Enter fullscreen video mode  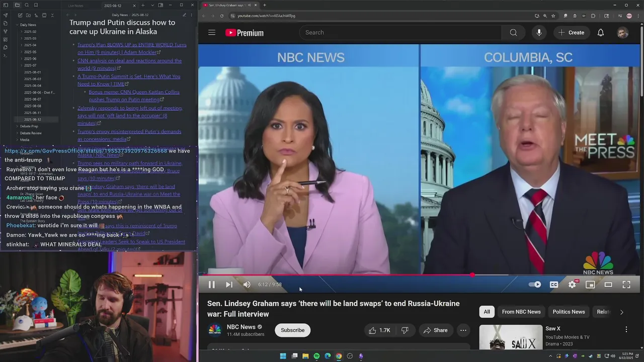(x=626, y=285)
